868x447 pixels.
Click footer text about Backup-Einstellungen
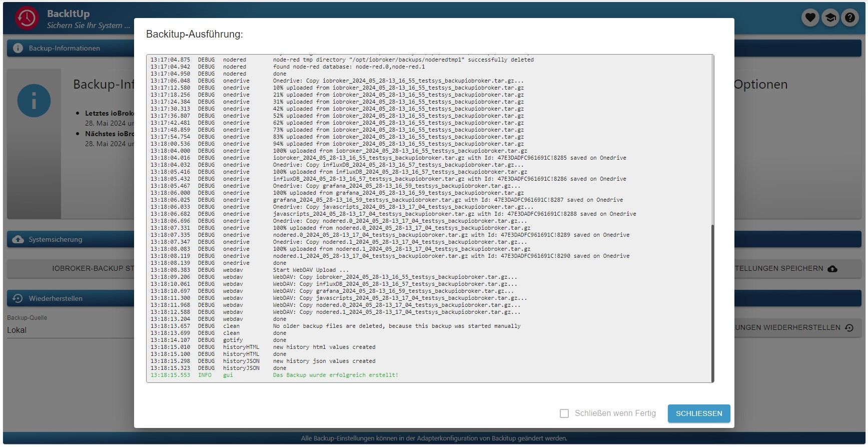click(x=434, y=438)
